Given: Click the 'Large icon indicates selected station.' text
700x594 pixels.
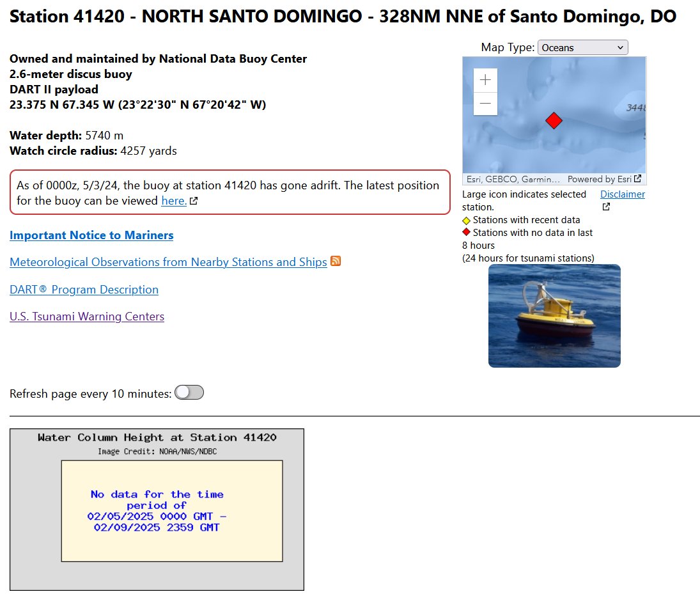Looking at the screenshot, I should click(524, 201).
